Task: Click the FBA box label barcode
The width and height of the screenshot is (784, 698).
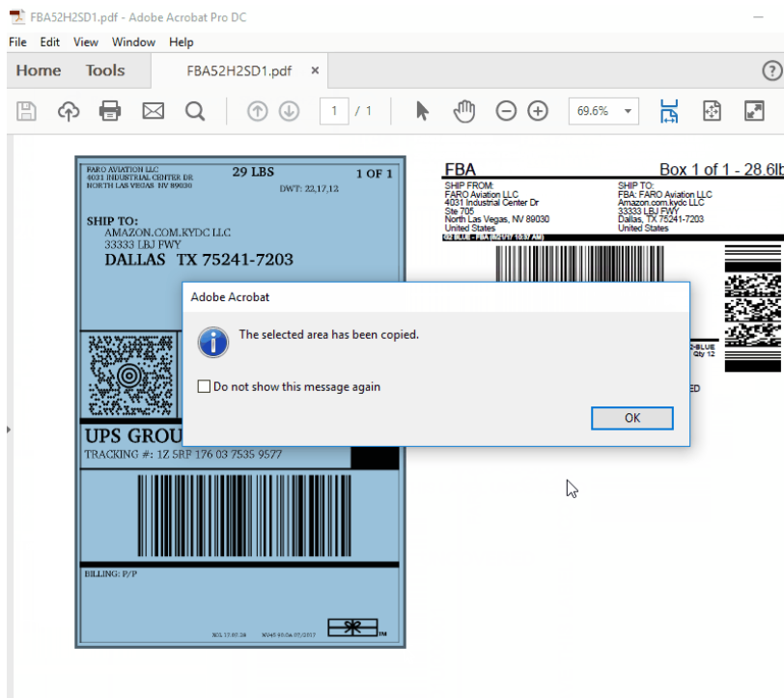Action: (579, 264)
